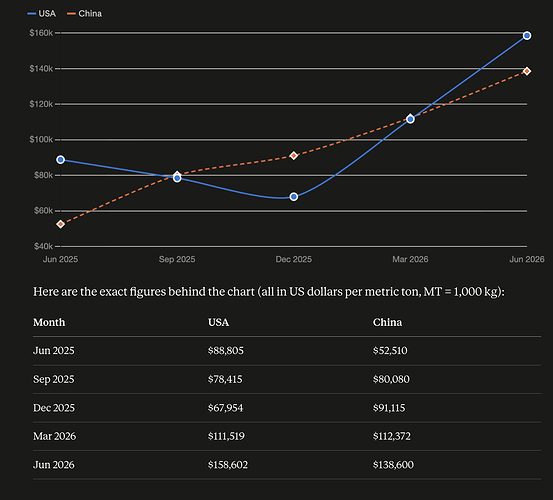Select USA data point for Sep 2025
This screenshot has width=553, height=500.
pos(177,178)
